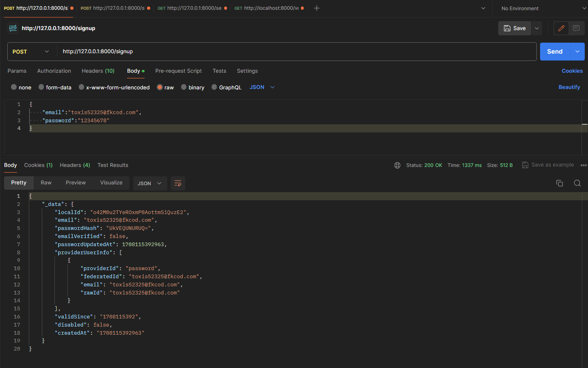Click the request body "email" line
This screenshot has width=588, height=368.
click(x=92, y=113)
